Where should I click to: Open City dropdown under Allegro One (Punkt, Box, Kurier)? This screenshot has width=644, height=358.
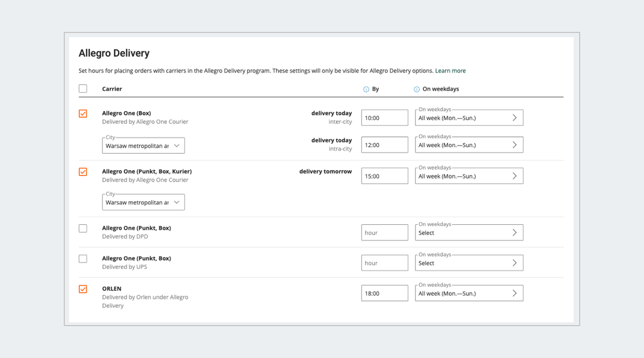coord(143,202)
